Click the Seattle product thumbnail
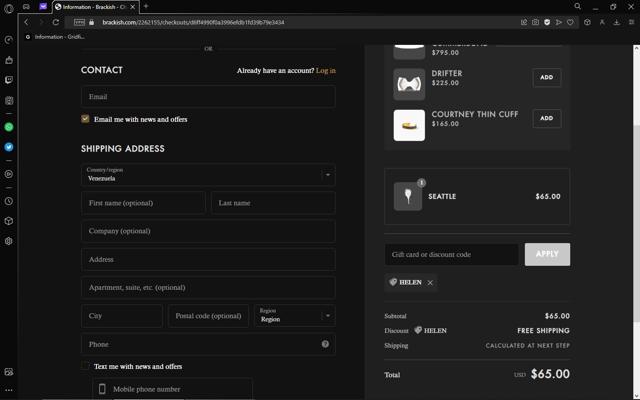Screen dimensions: 640x400 pyautogui.click(x=408, y=196)
